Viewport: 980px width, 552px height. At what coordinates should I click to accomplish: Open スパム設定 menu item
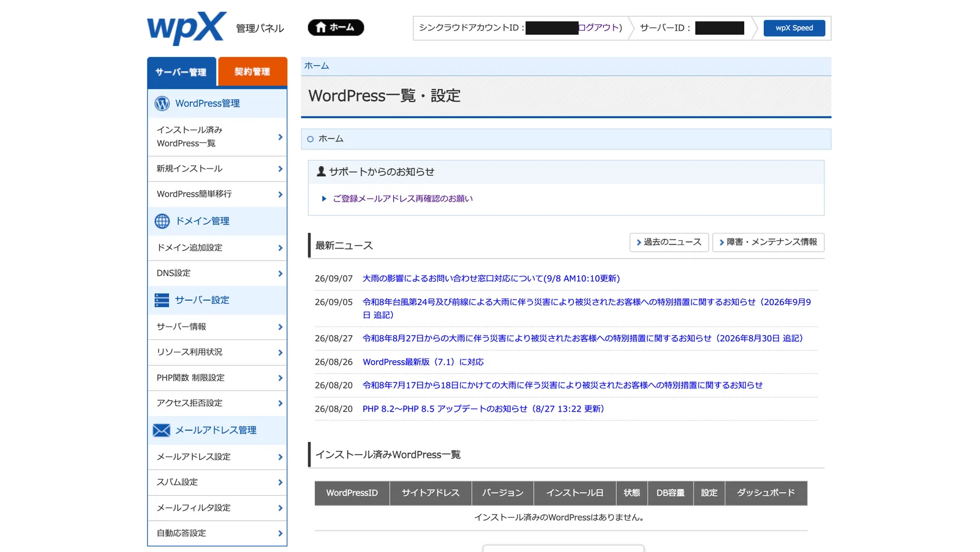coord(217,482)
